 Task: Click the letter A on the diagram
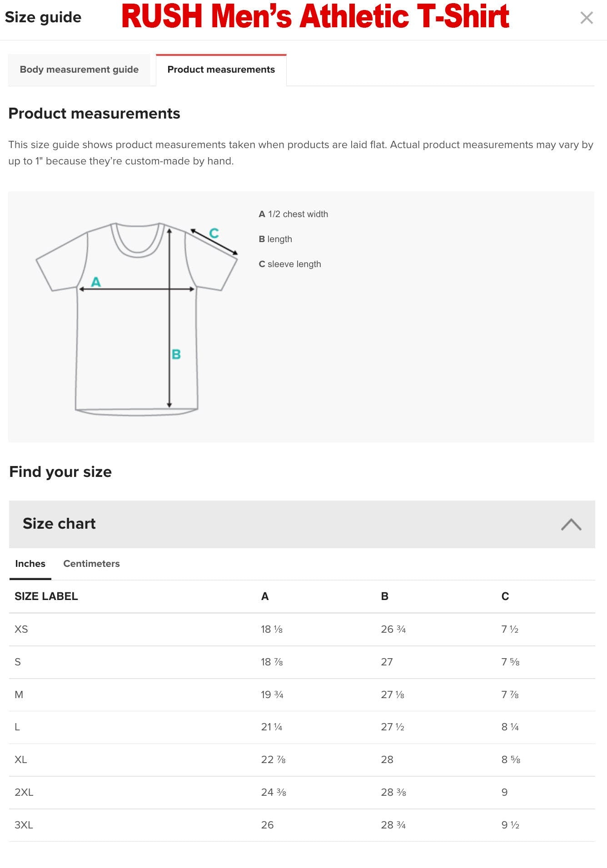96,282
